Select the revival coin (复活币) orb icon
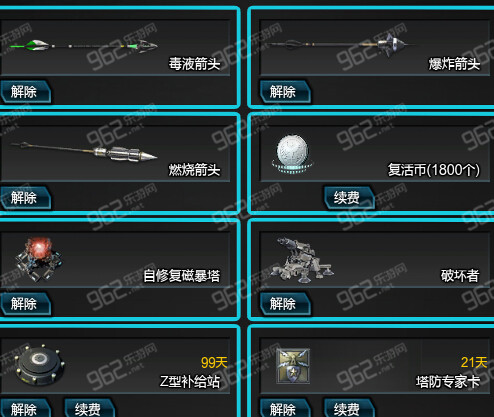This screenshot has height=417, width=494. pyautogui.click(x=293, y=153)
